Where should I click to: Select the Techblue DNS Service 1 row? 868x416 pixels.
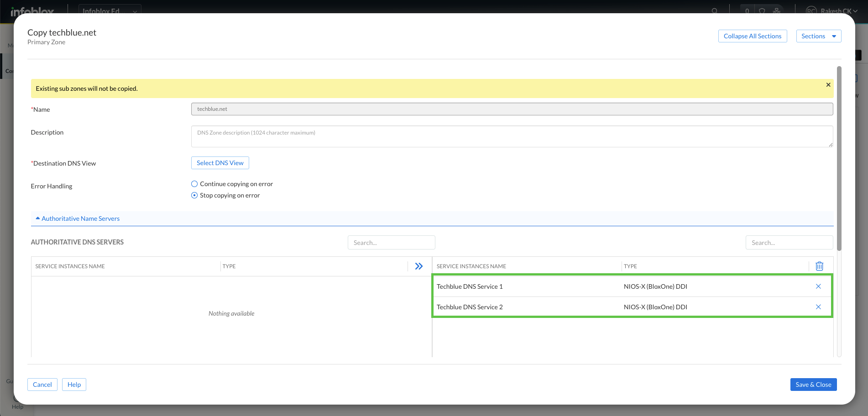(x=525, y=286)
